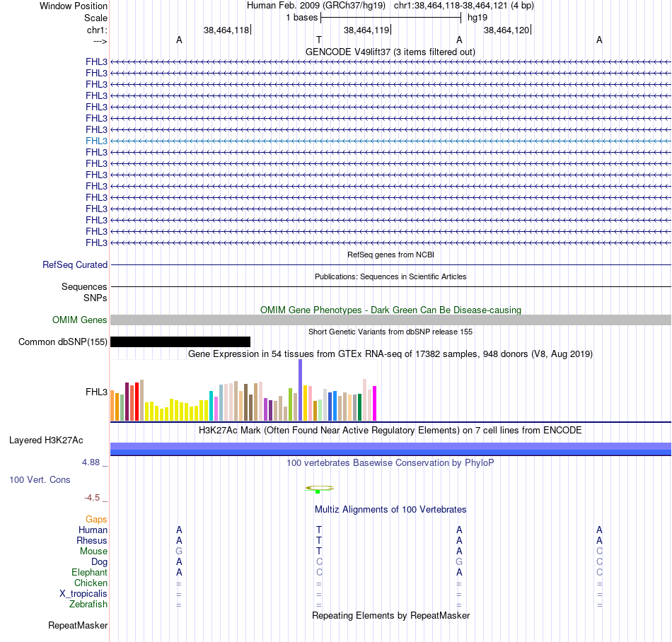Click the green PhyloP conservation mark
672x642 pixels.
click(318, 491)
